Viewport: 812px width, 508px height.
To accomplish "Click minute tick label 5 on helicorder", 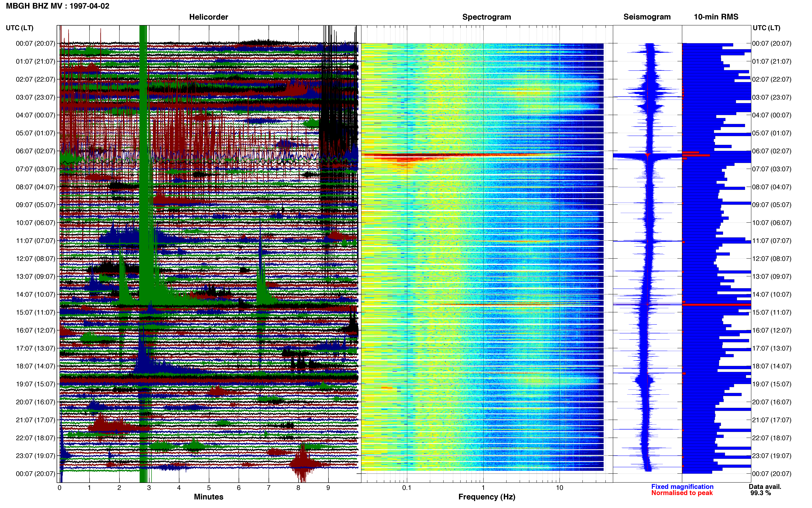I will tap(209, 487).
